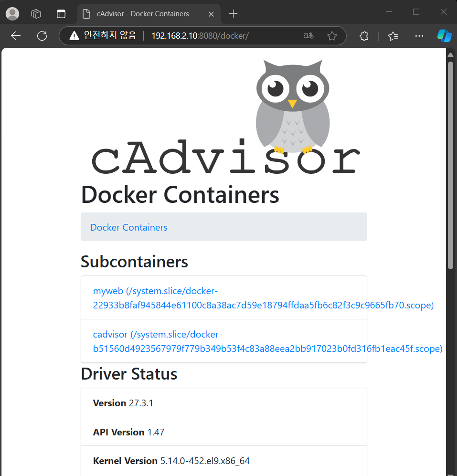The image size is (457, 476).
Task: Click the cAdvisor owl logo
Action: tap(225, 117)
